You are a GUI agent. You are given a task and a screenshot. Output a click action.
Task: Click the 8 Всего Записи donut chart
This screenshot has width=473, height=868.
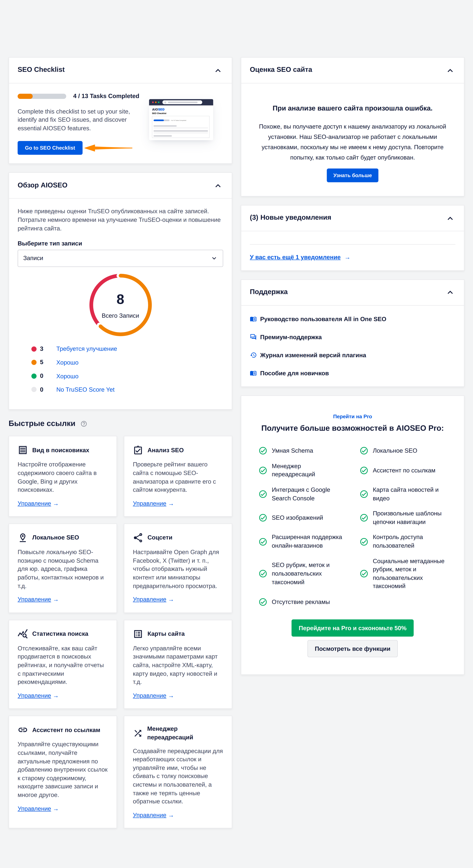(120, 305)
